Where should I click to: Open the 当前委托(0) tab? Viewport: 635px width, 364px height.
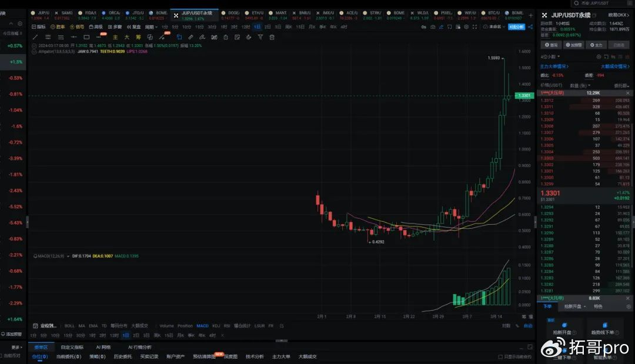point(68,357)
